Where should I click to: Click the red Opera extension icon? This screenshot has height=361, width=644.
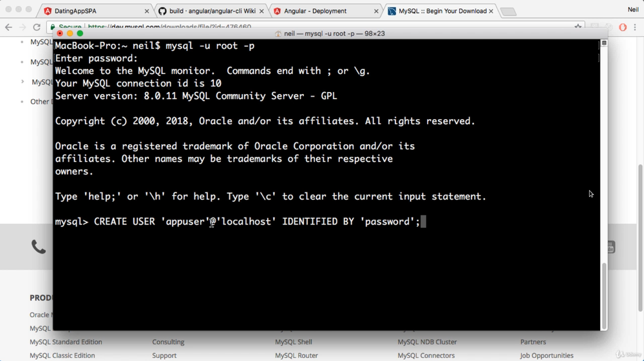[x=623, y=28]
